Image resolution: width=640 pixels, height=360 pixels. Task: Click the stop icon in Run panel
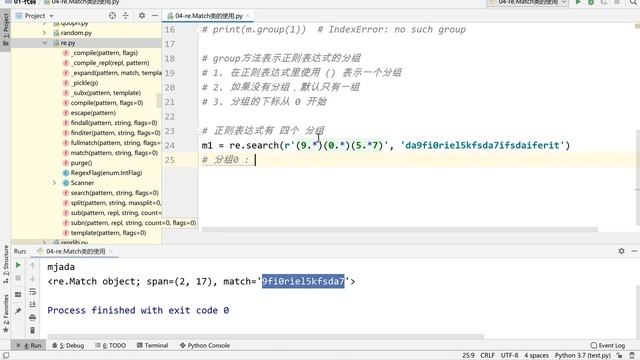pyautogui.click(x=18, y=278)
